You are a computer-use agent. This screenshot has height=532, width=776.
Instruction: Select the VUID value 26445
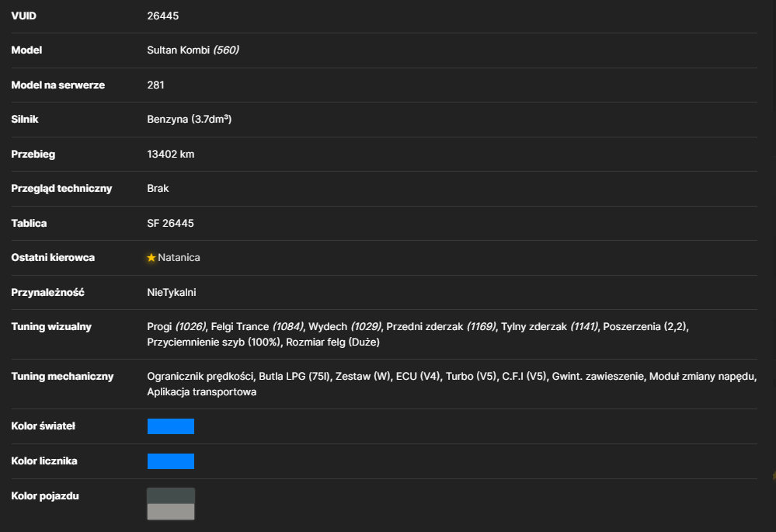(x=163, y=16)
